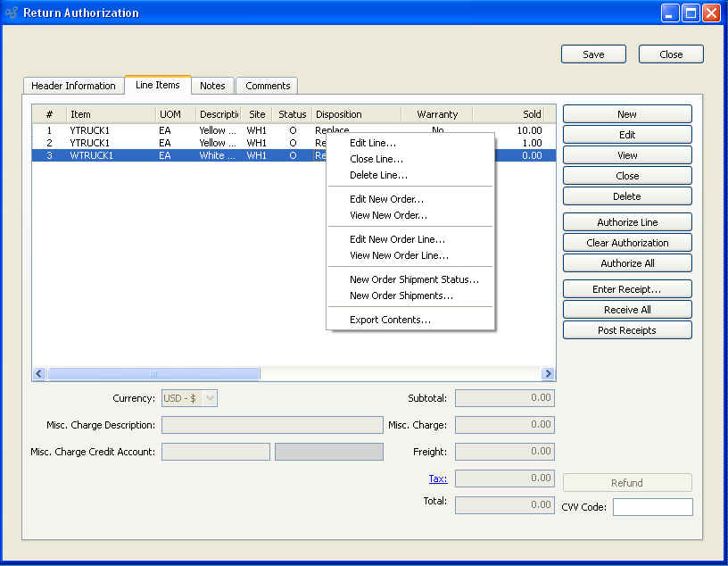
Task: Choose Edit Line from context menu
Action: [x=372, y=143]
